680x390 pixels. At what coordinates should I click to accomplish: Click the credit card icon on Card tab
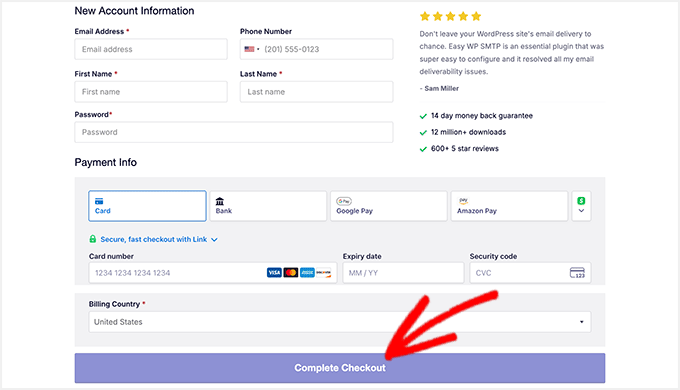[99, 201]
